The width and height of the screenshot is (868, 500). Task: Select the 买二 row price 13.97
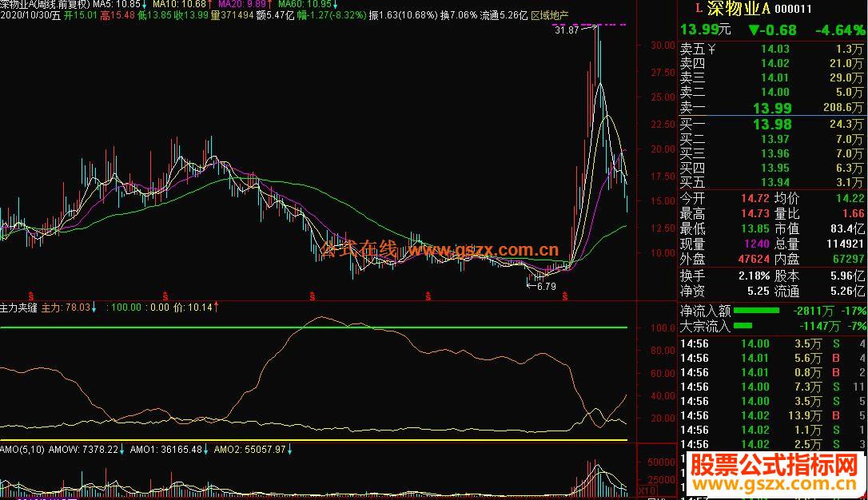(775, 140)
